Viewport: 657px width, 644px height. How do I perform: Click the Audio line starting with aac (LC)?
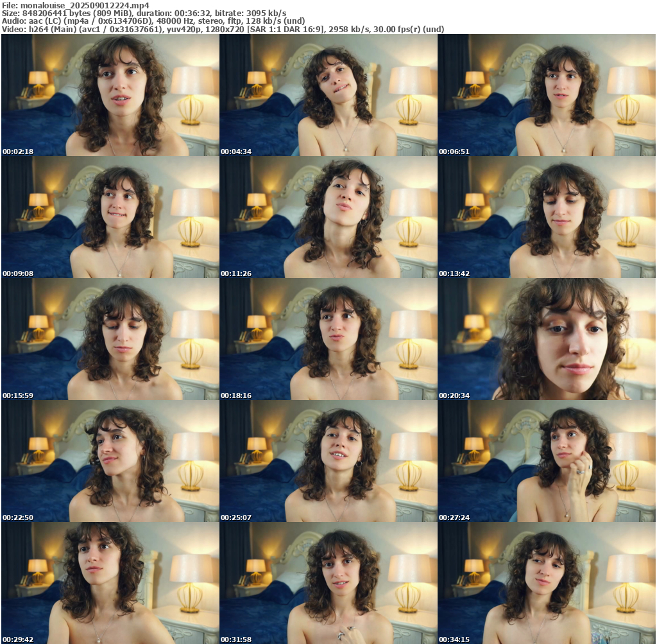pos(153,21)
